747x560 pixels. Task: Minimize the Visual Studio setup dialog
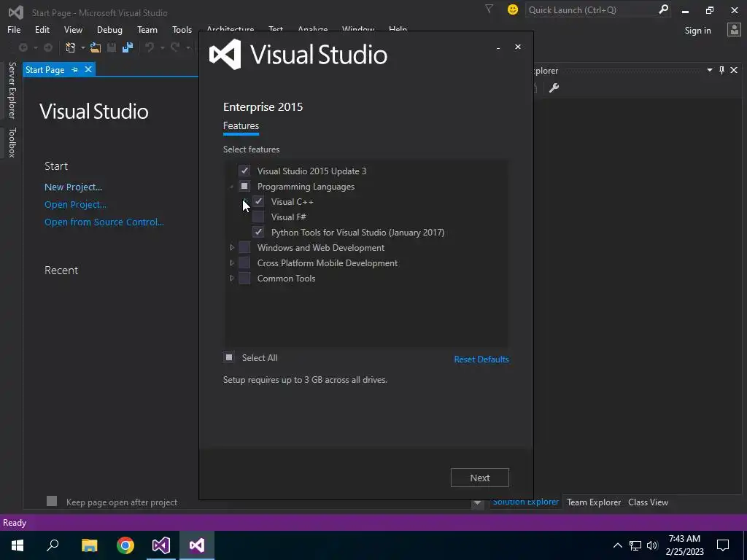pos(498,47)
